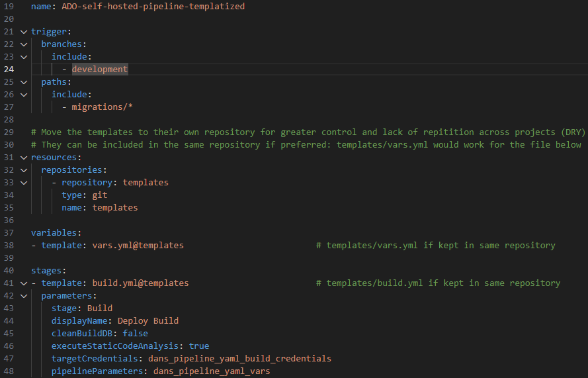This screenshot has height=378, width=588.
Task: Click line number 38 in the gutter
Action: point(9,245)
